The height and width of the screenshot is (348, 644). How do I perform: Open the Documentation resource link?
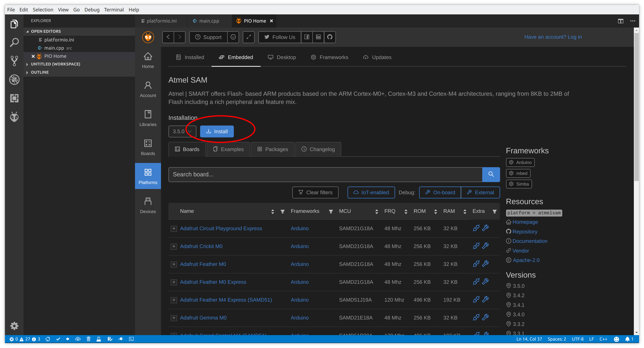pyautogui.click(x=530, y=241)
